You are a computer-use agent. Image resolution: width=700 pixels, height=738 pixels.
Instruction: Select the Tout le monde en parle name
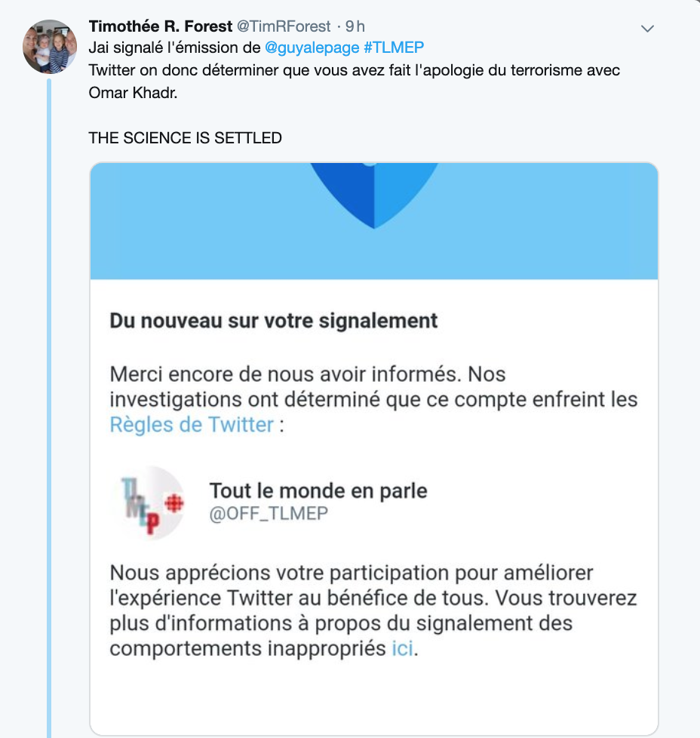[x=318, y=491]
